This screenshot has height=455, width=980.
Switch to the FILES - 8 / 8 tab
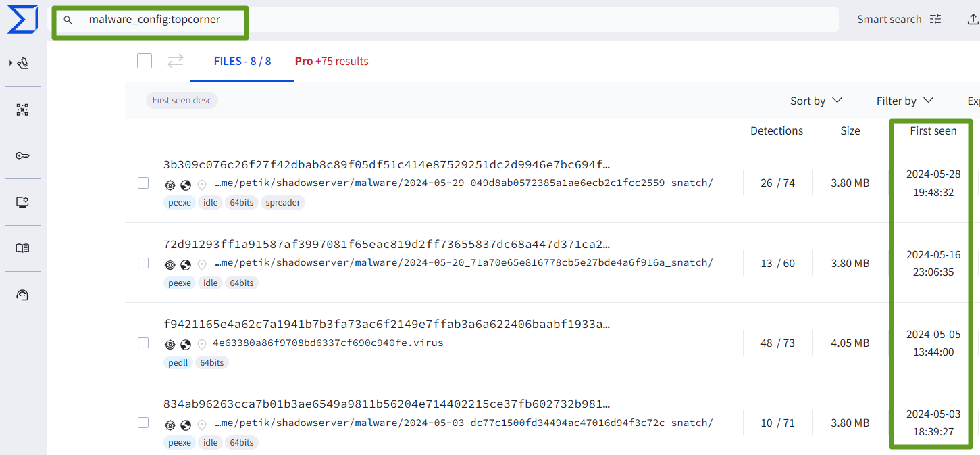(x=242, y=61)
